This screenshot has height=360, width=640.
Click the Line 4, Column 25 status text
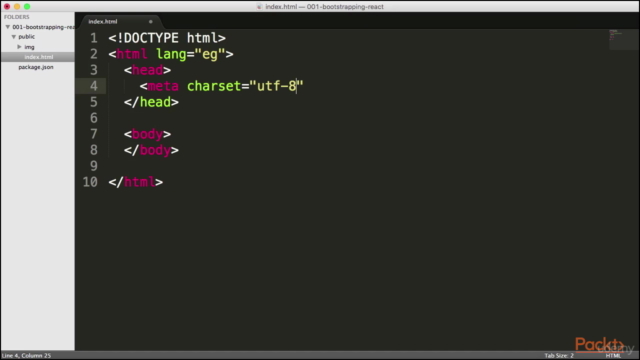tap(27, 356)
